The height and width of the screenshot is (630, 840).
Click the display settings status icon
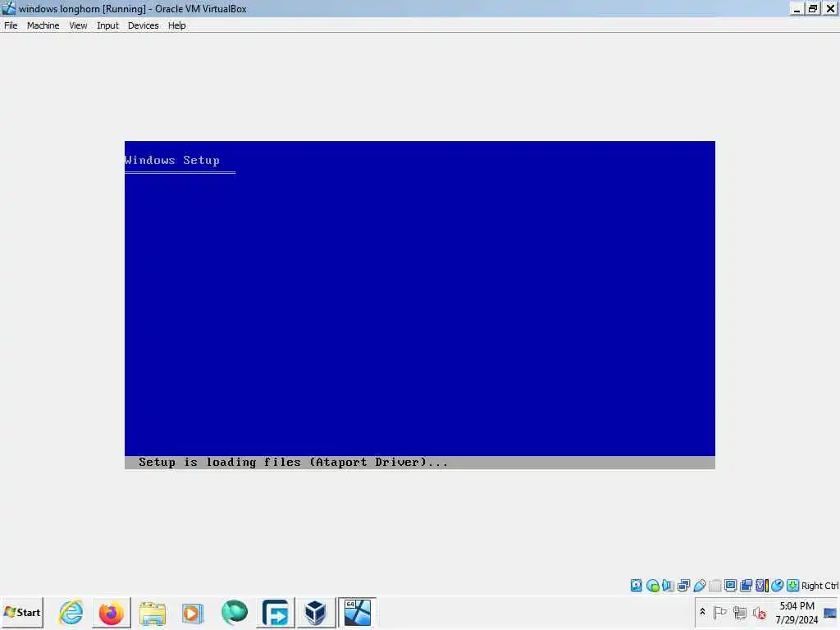coord(730,586)
